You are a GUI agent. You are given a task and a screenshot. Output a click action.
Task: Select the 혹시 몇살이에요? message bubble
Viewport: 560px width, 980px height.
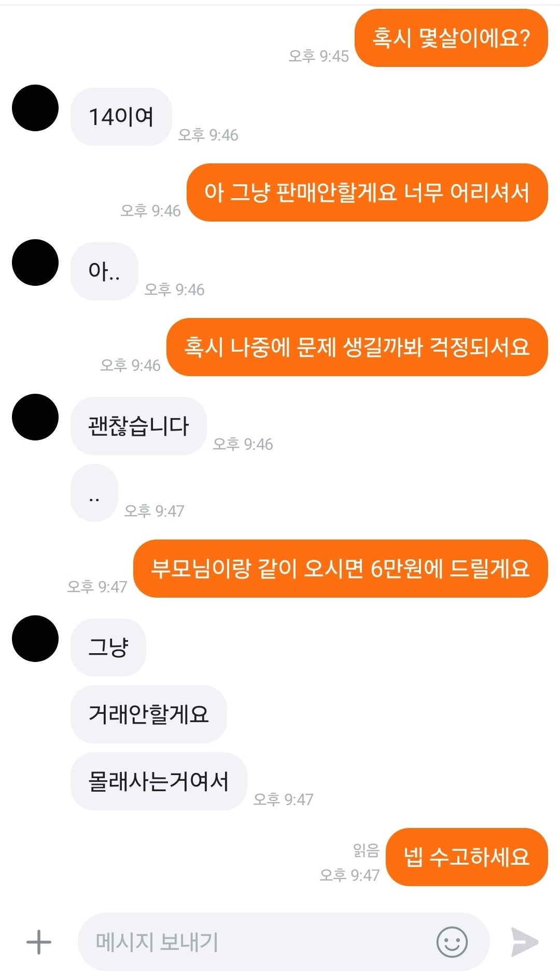click(x=451, y=38)
